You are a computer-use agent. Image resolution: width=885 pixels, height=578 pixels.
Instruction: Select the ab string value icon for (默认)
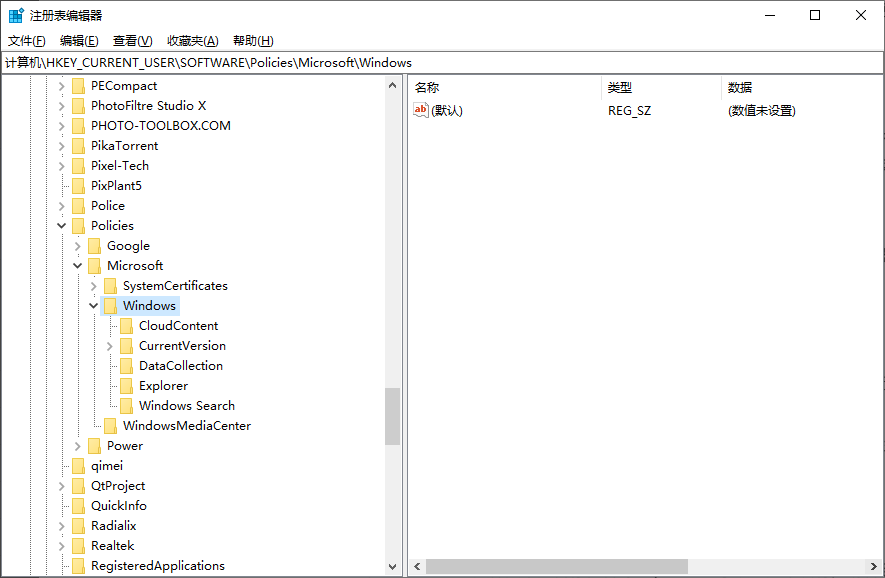420,110
